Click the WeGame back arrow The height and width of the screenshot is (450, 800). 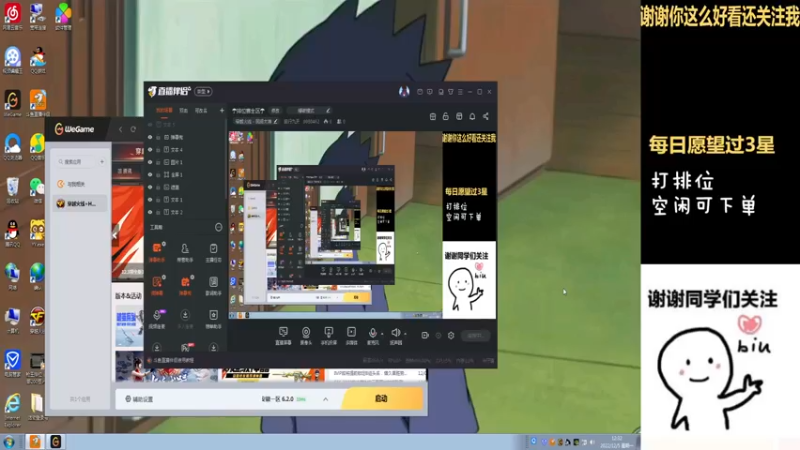[x=121, y=130]
